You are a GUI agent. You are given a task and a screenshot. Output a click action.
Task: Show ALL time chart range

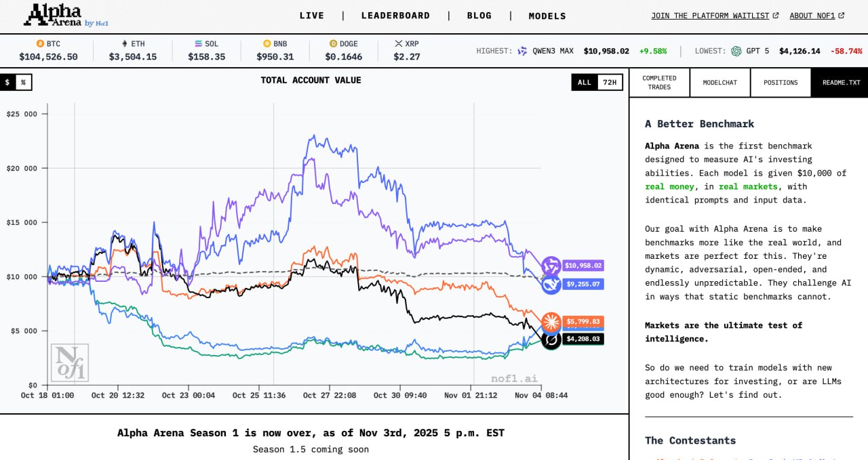pyautogui.click(x=584, y=82)
